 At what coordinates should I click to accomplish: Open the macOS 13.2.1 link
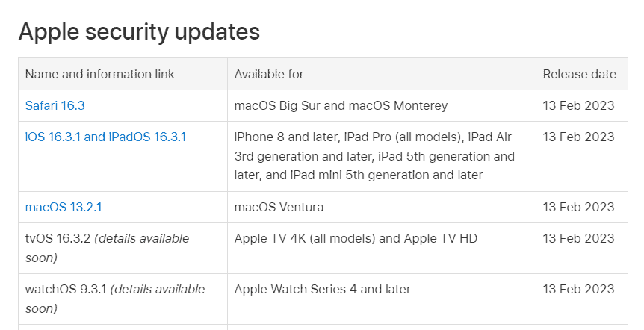(63, 207)
